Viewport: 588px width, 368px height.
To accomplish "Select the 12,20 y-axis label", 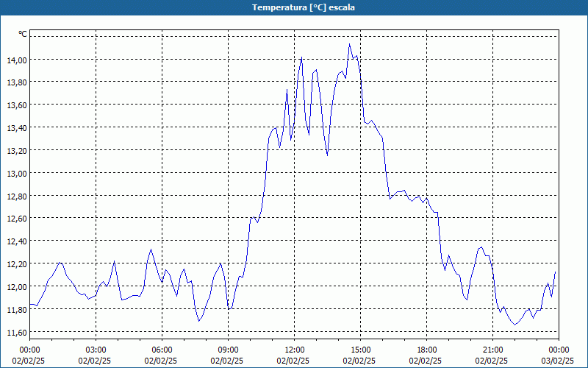I will click(17, 264).
